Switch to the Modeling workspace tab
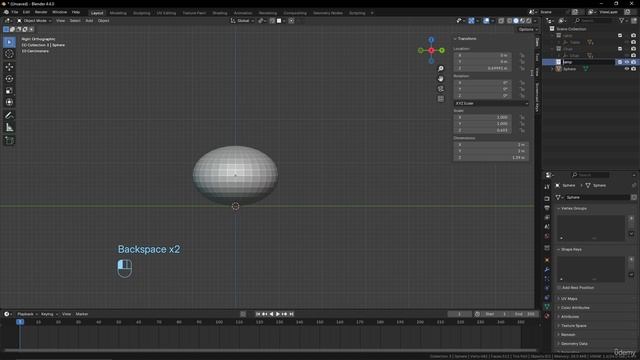640x360 pixels. pos(118,13)
